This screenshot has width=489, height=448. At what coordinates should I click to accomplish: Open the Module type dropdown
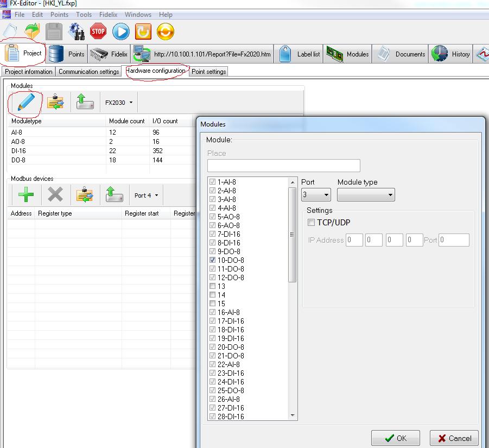(366, 194)
